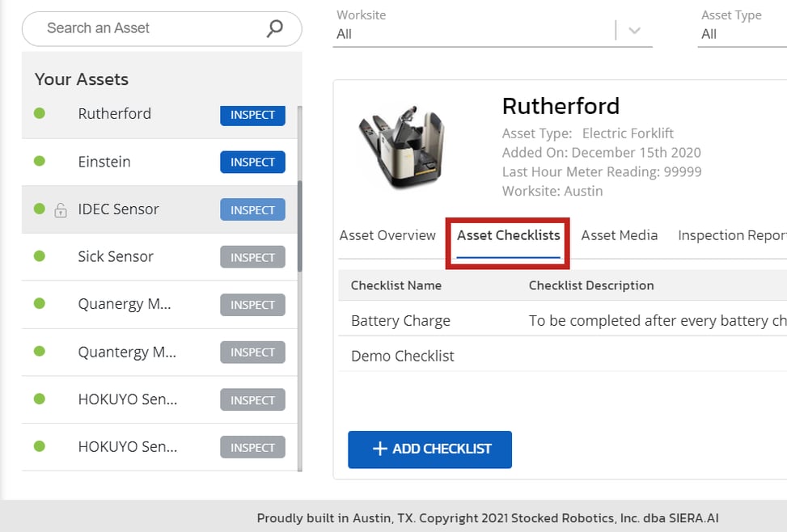Screen dimensions: 787x532
Task: Toggle Einstein's green status indicator
Action: point(40,162)
